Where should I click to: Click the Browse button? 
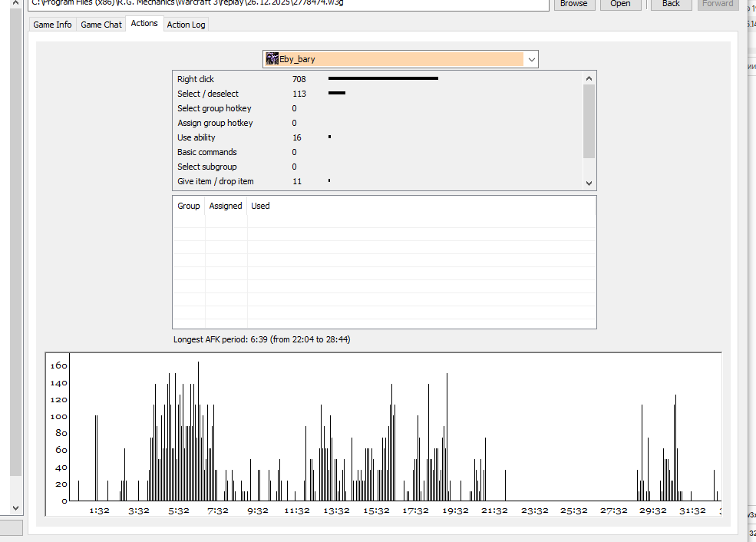click(x=574, y=4)
